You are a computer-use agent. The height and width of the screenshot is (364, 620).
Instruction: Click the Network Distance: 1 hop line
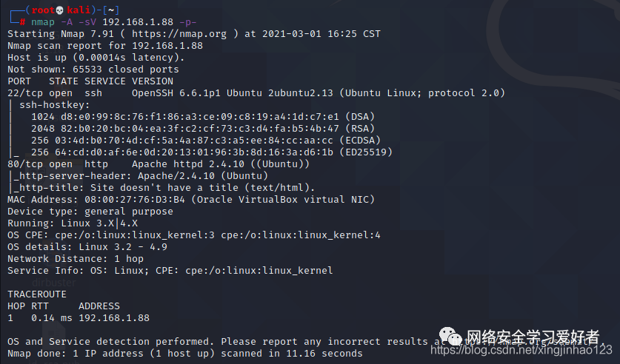(x=76, y=259)
